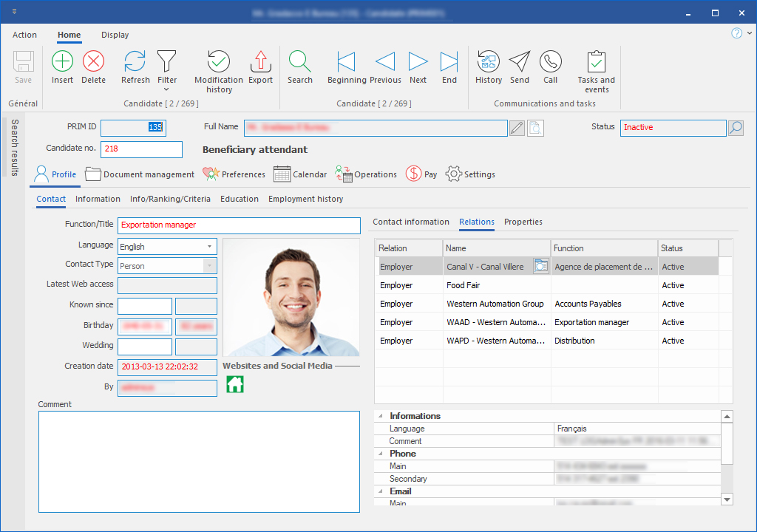Collapse the Phone section
This screenshot has height=532, width=757.
[x=382, y=454]
